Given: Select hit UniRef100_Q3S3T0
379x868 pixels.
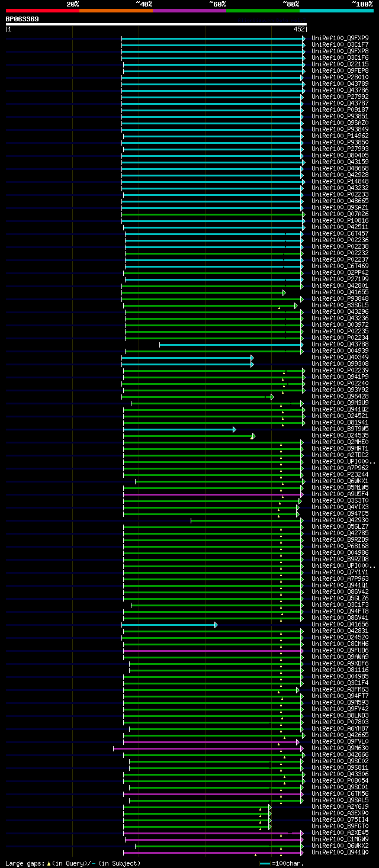Looking at the screenshot, I should click(x=340, y=500).
